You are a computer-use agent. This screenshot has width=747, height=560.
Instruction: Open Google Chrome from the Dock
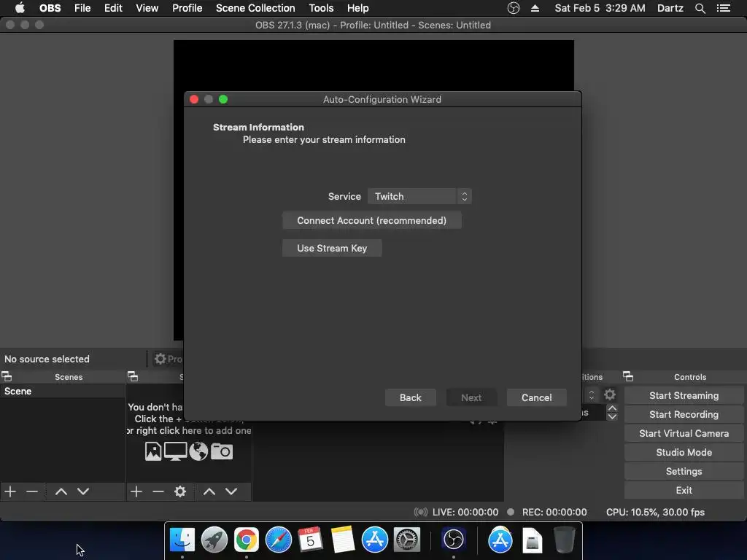tap(247, 540)
